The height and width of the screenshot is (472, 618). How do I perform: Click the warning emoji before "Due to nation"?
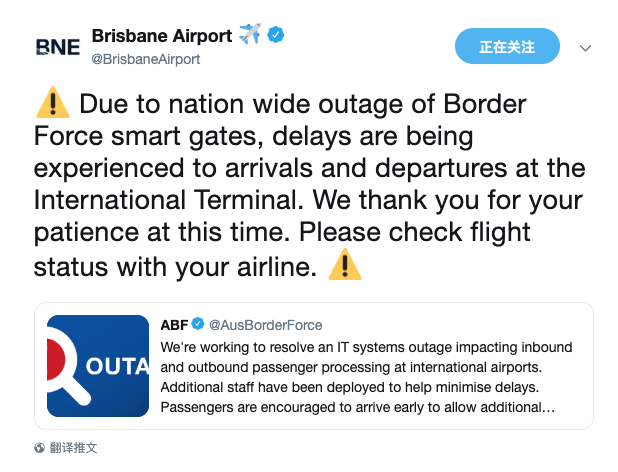click(x=52, y=104)
